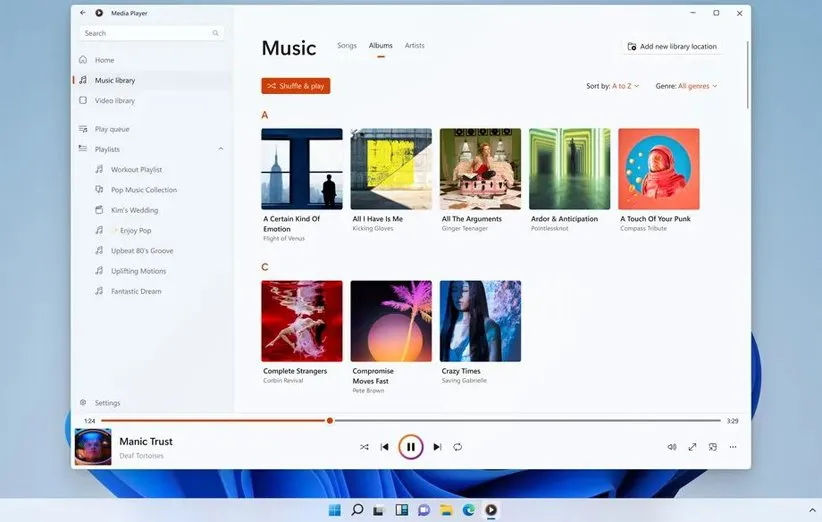Expand player to full screen view
The height and width of the screenshot is (522, 822).
point(693,447)
